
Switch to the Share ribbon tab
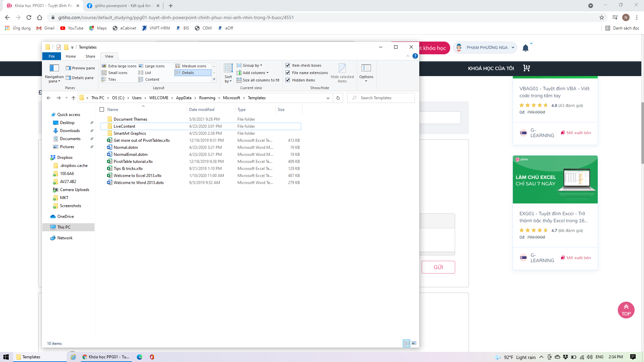[90, 56]
